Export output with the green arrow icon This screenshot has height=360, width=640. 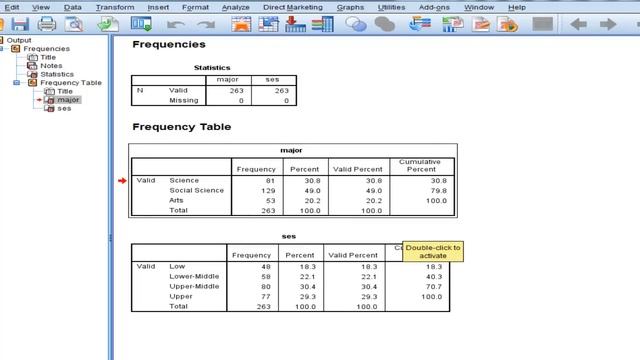[108, 24]
